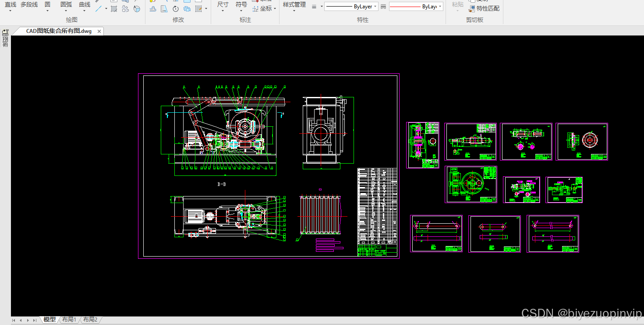644x325 pixels.
Task: Select the 曲线 curve tool
Action: pos(85,4)
